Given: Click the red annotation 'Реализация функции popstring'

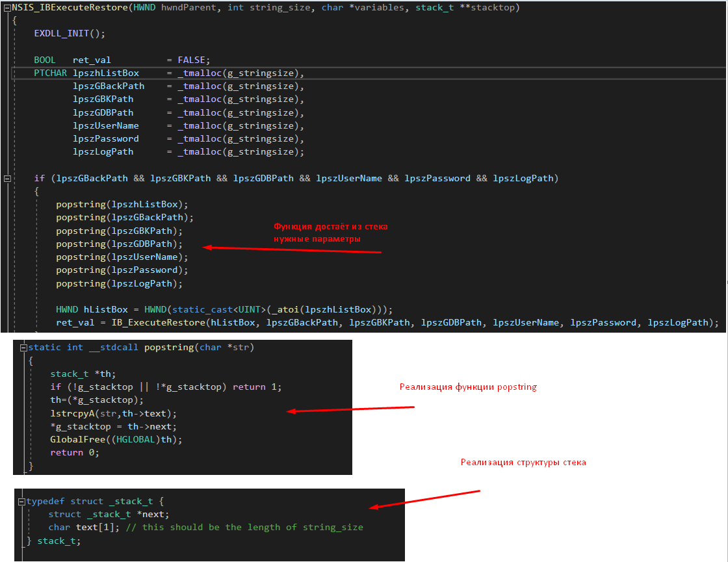Looking at the screenshot, I should (468, 387).
